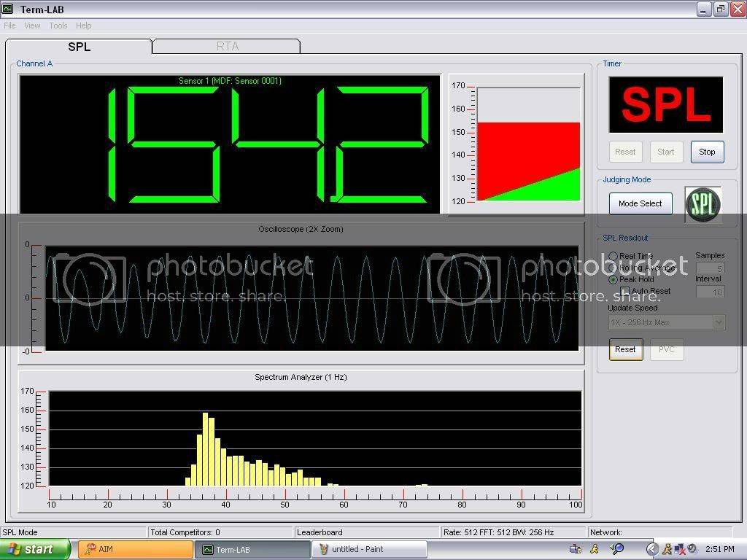Open the Help menu
Image resolution: width=747 pixels, height=560 pixels.
83,26
